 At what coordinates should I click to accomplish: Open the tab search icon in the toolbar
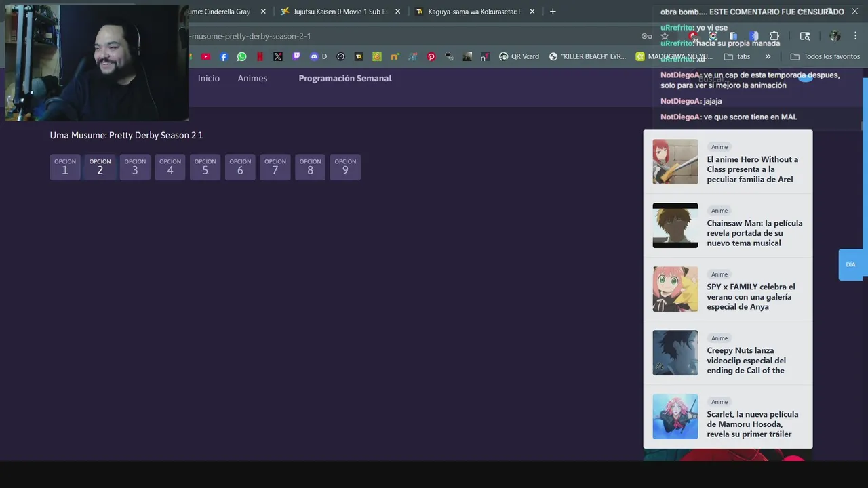[805, 36]
